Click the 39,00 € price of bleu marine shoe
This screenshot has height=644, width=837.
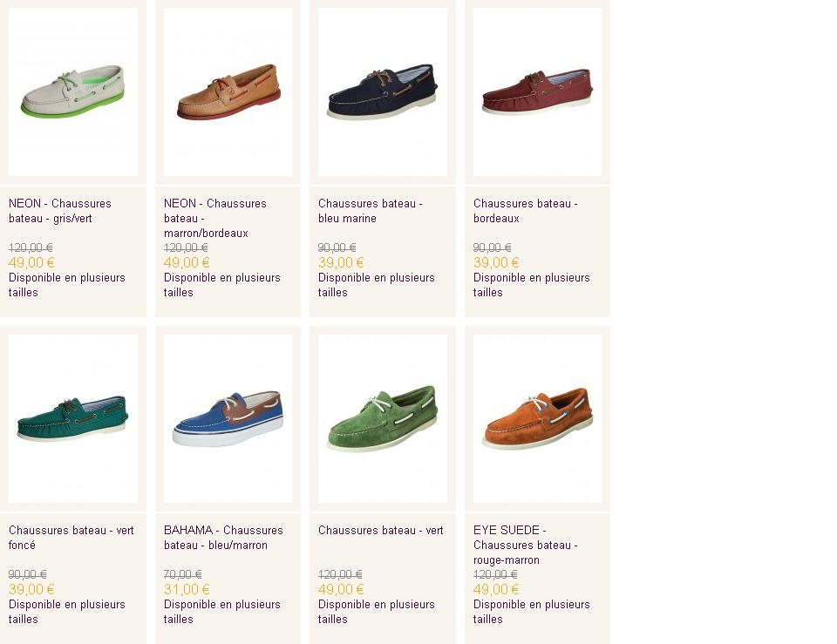(341, 262)
